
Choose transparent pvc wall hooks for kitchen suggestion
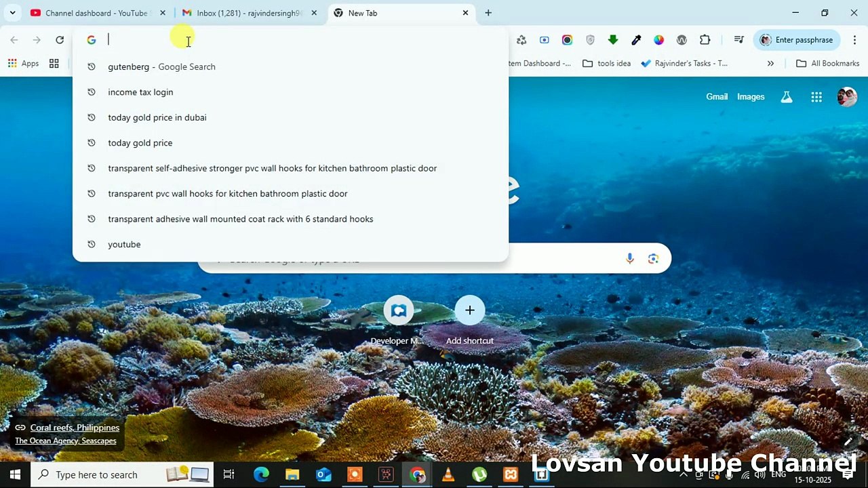click(x=290, y=194)
